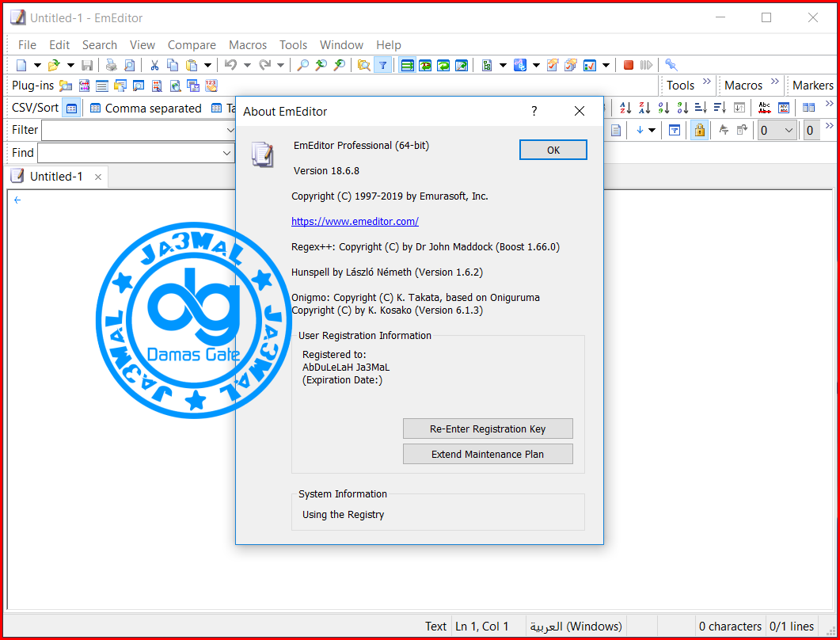Click the Find in Files icon
Image resolution: width=840 pixels, height=640 pixels.
(364, 66)
